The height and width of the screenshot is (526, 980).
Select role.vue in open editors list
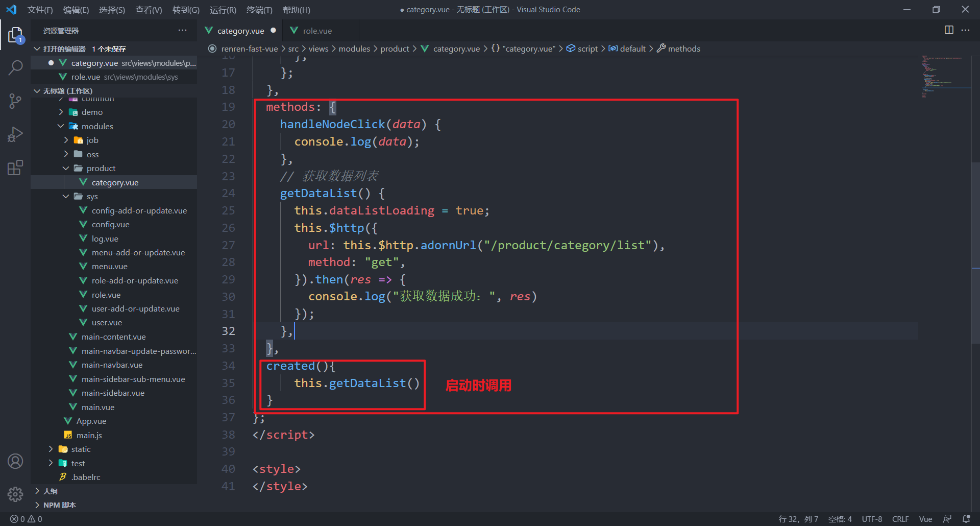114,77
